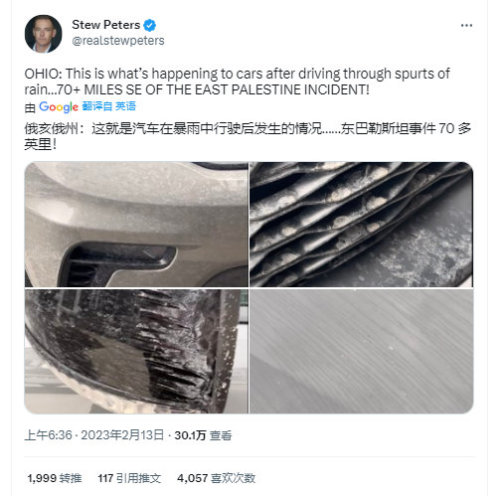The width and height of the screenshot is (500, 496).
Task: Open the car grille close-up photo
Action: [x=361, y=224]
